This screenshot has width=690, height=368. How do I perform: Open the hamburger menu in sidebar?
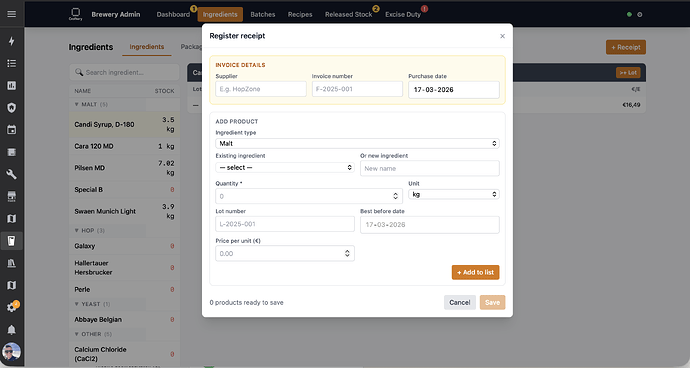click(11, 14)
